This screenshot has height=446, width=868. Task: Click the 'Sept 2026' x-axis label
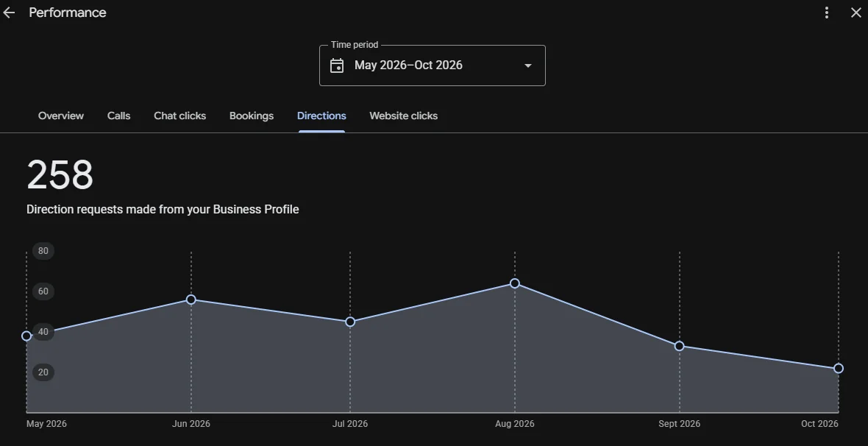click(679, 424)
